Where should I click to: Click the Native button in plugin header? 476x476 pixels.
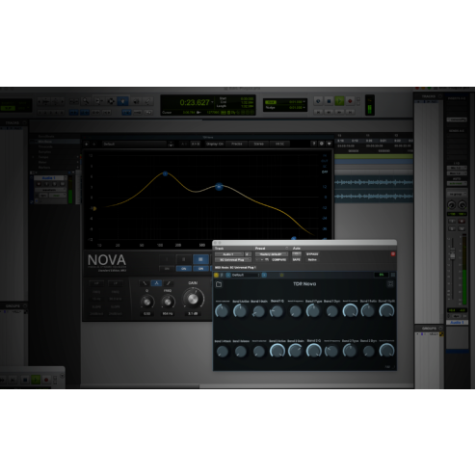[312, 259]
